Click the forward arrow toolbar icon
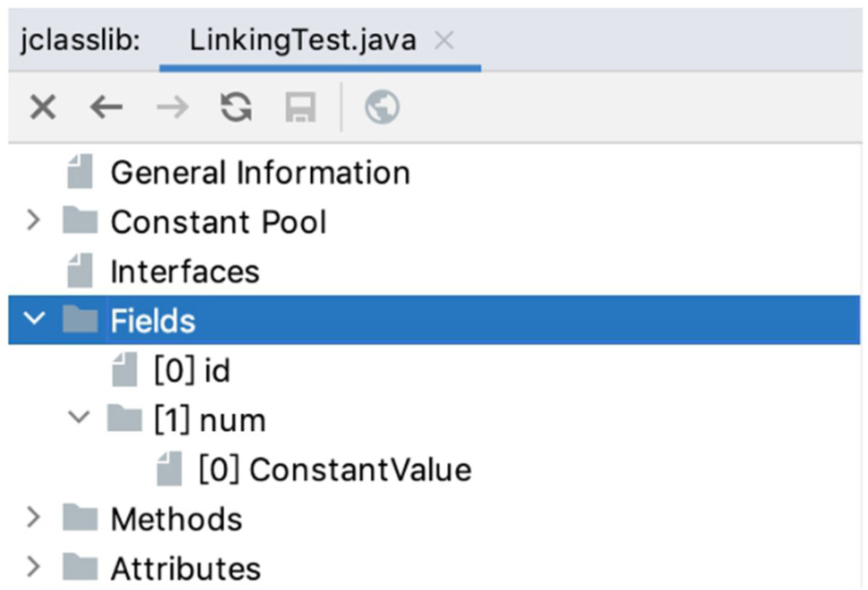Screen dimensions: 868x590 tap(173, 108)
